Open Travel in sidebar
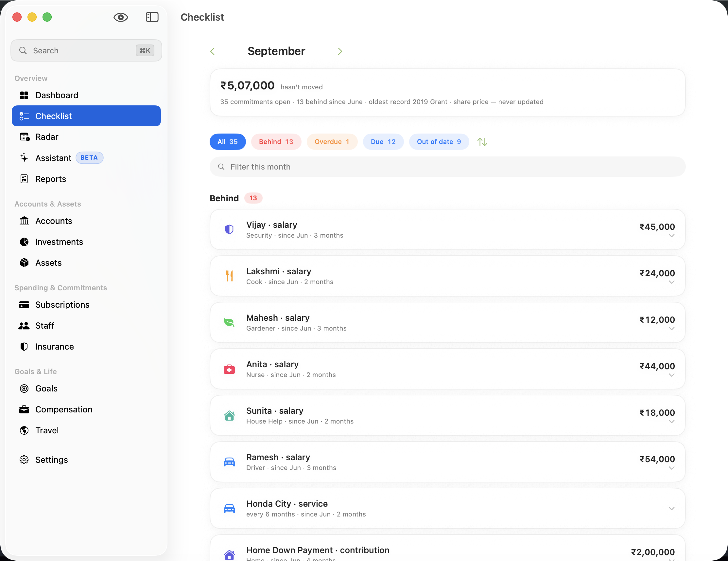 coord(86,430)
